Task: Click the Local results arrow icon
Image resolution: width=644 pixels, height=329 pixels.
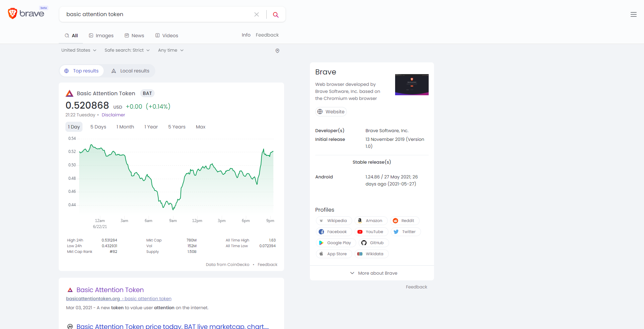Action: pyautogui.click(x=114, y=71)
